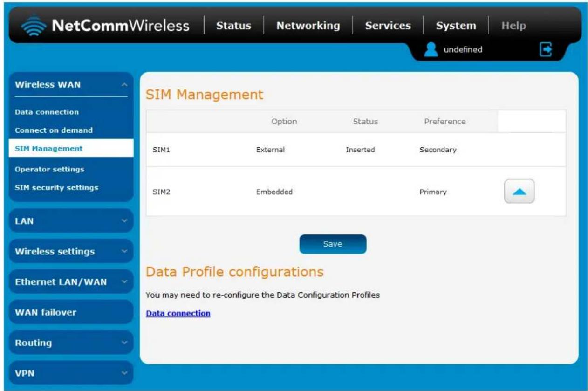Expand the Wireless settings section
The image size is (588, 391).
coord(71,251)
